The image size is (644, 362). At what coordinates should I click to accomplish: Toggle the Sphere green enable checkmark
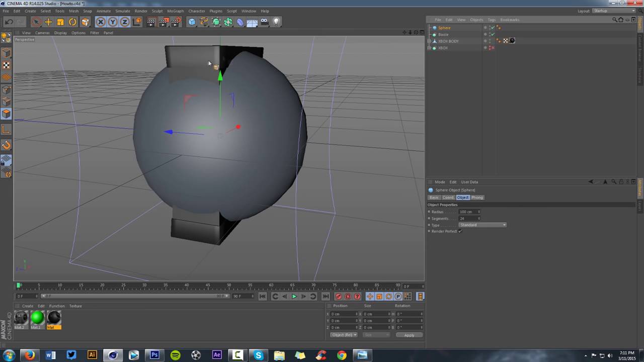point(493,28)
